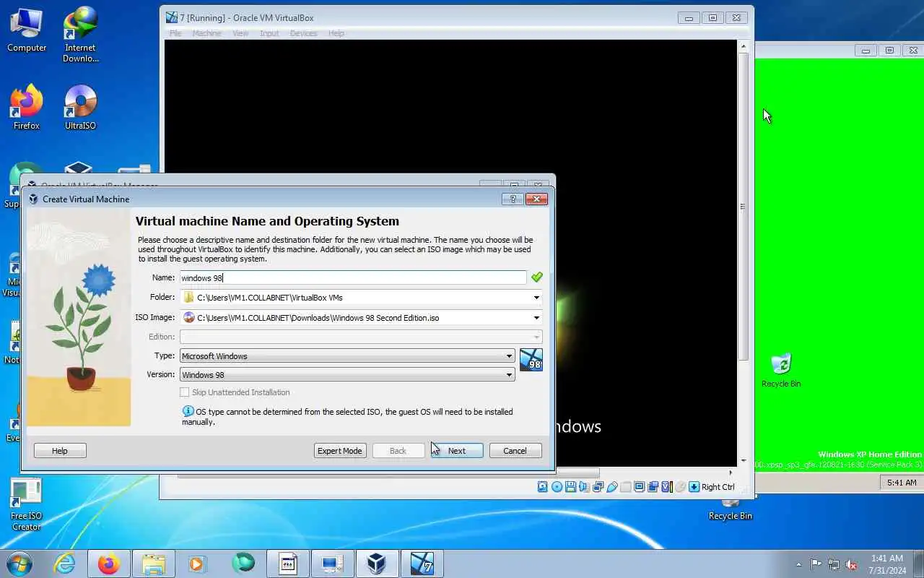Click floppy disk icon in VM status bar
Image resolution: width=924 pixels, height=578 pixels.
tap(570, 487)
